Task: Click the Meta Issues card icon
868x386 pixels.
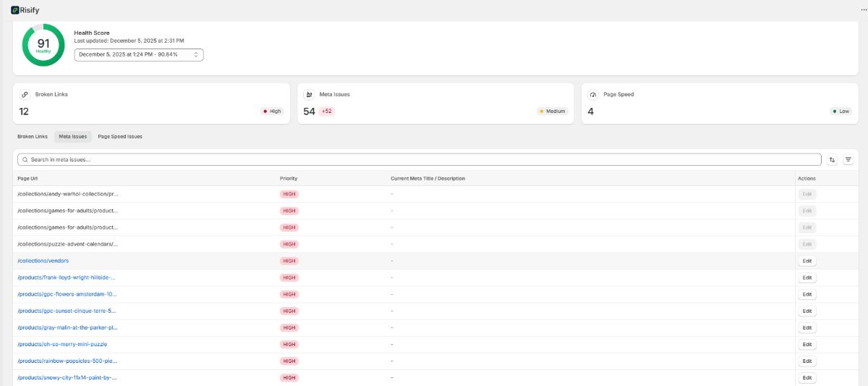Action: pos(309,94)
